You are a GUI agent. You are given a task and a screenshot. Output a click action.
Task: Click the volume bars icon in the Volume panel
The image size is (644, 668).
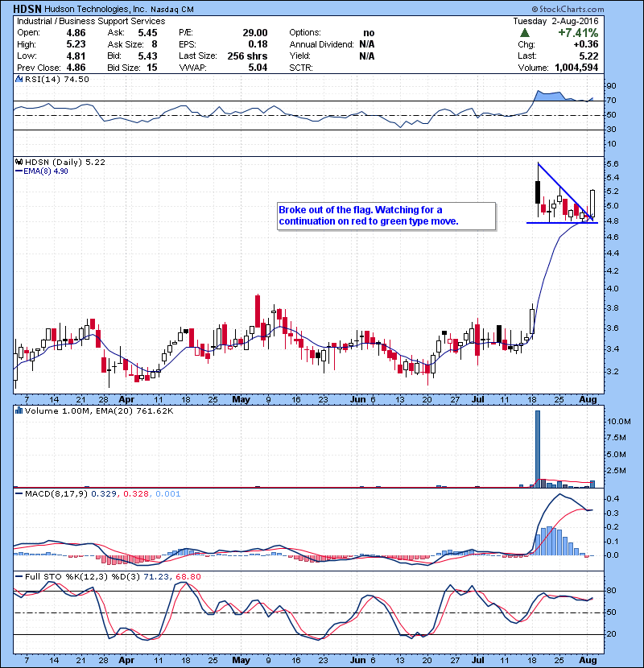point(19,410)
